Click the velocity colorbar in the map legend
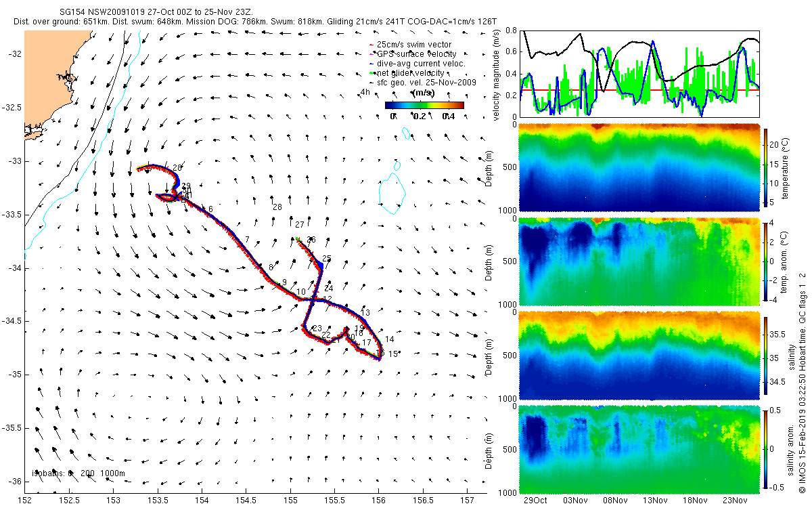 424,105
